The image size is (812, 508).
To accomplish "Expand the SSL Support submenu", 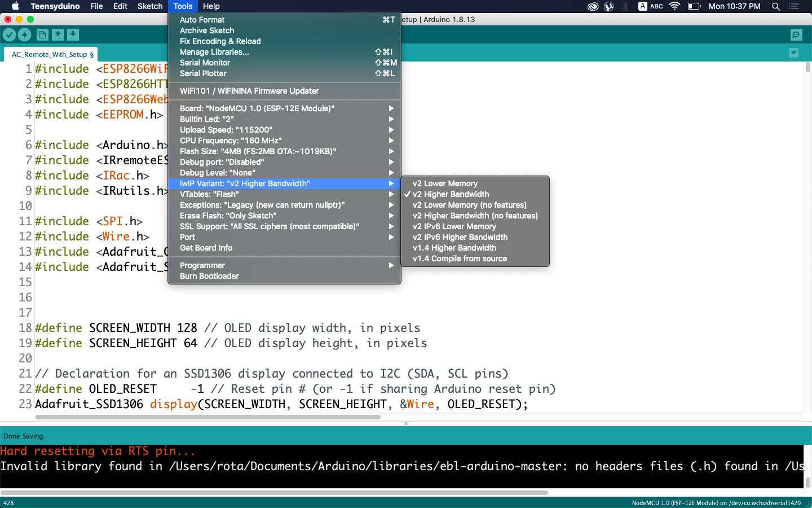I will [x=284, y=226].
